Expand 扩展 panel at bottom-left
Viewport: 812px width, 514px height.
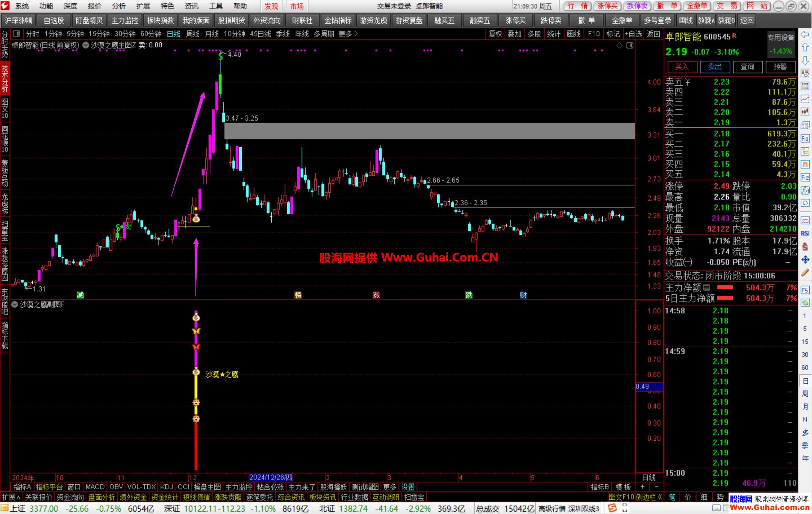[11, 497]
